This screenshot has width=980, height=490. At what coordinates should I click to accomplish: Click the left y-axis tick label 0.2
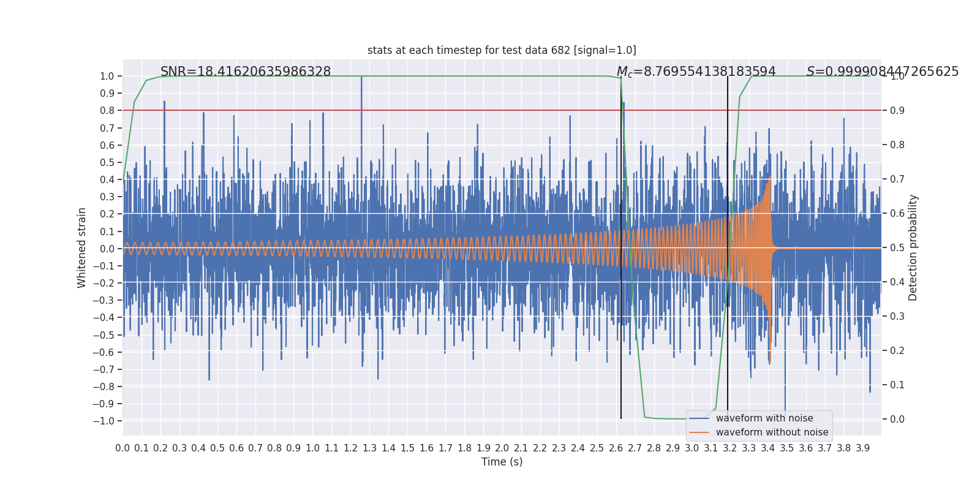(x=107, y=214)
